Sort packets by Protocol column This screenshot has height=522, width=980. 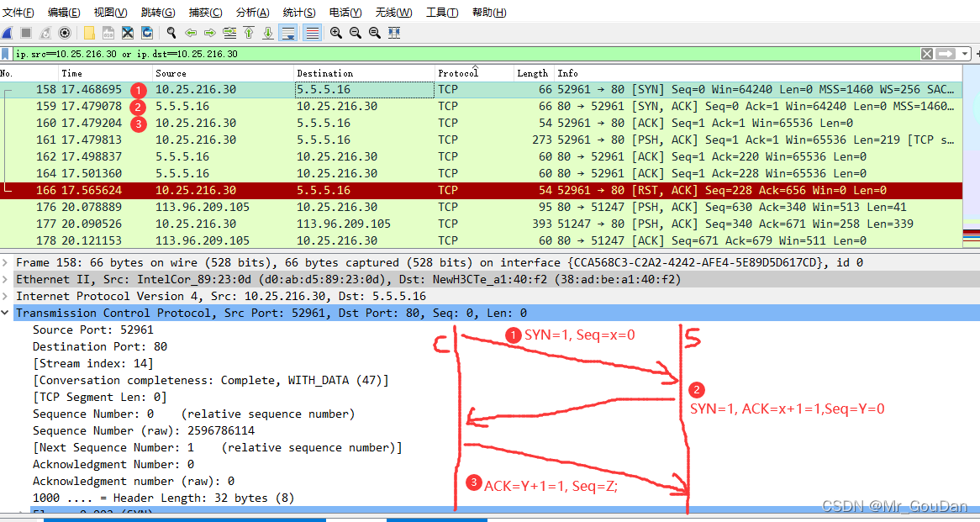point(474,73)
